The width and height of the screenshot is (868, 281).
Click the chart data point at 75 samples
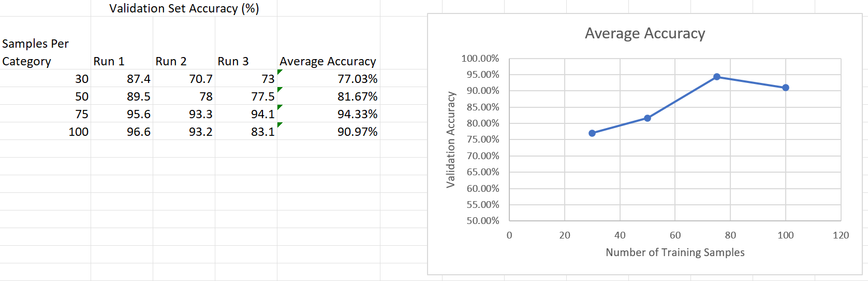pyautogui.click(x=717, y=77)
